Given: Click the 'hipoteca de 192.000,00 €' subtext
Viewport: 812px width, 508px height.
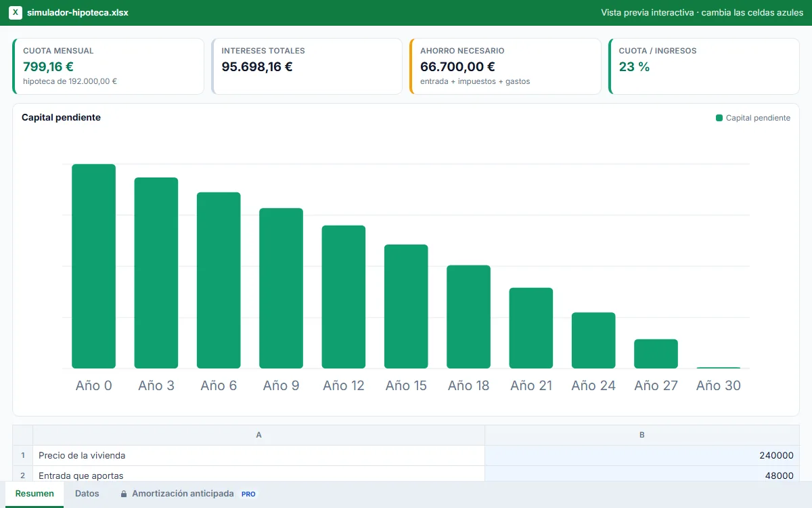Looking at the screenshot, I should pyautogui.click(x=70, y=81).
